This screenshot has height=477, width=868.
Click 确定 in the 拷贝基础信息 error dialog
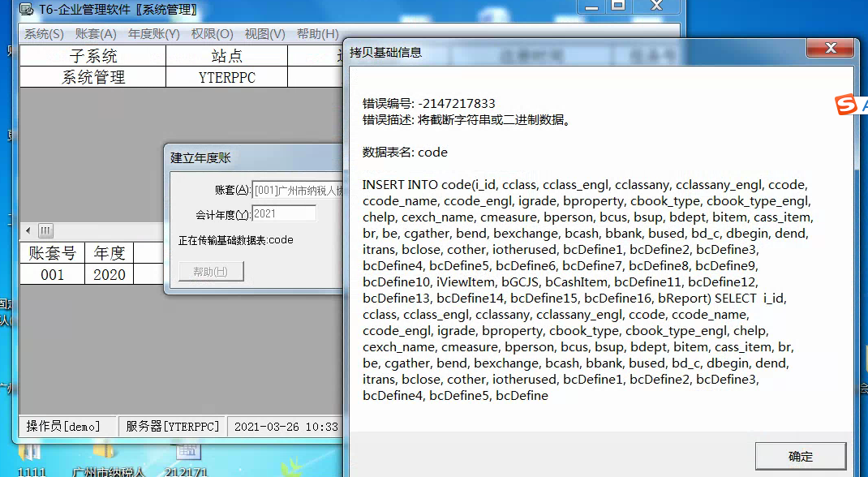[x=801, y=457]
